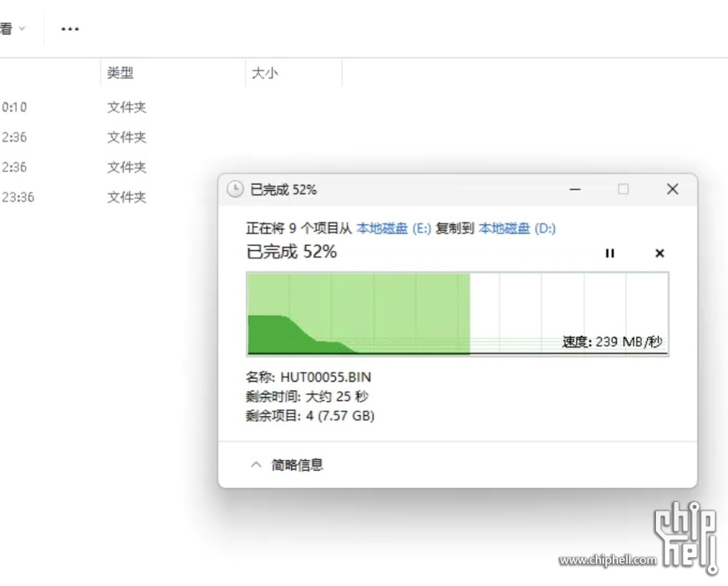Click the 速度: 239 MB/秒 speed label
This screenshot has width=728, height=586.
click(611, 342)
